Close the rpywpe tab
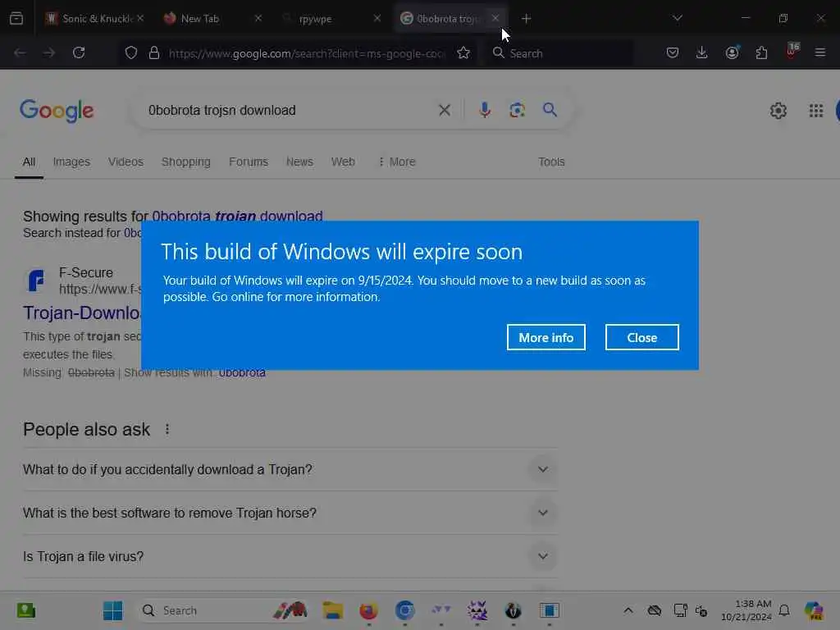The image size is (840, 630). coord(377,18)
